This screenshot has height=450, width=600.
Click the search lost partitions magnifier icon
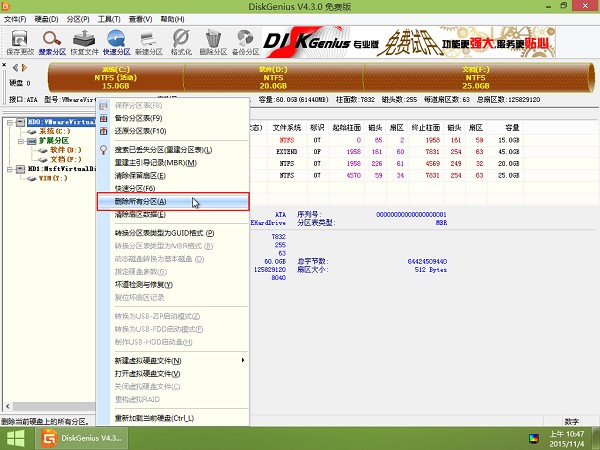(103, 150)
